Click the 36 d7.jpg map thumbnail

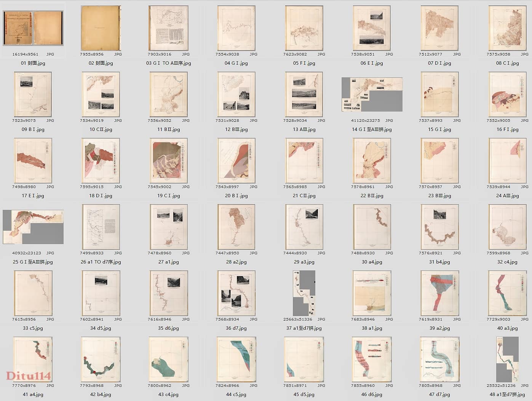236,293
